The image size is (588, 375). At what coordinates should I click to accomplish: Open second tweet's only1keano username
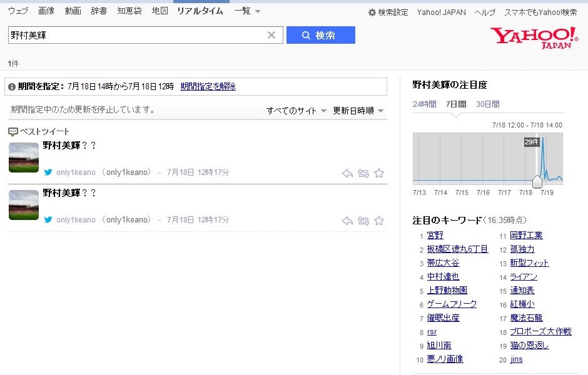(x=76, y=220)
